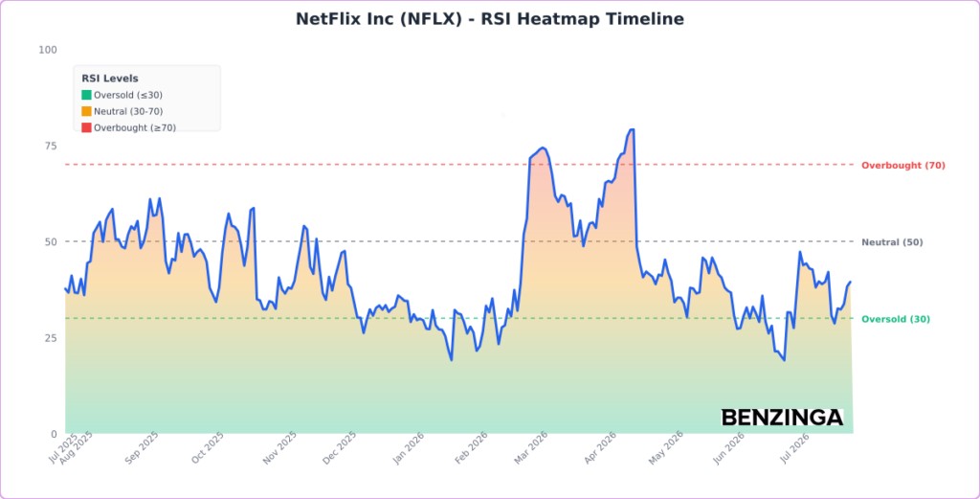
Task: Click the 'Dec 2025' x-axis label
Action: coord(340,447)
